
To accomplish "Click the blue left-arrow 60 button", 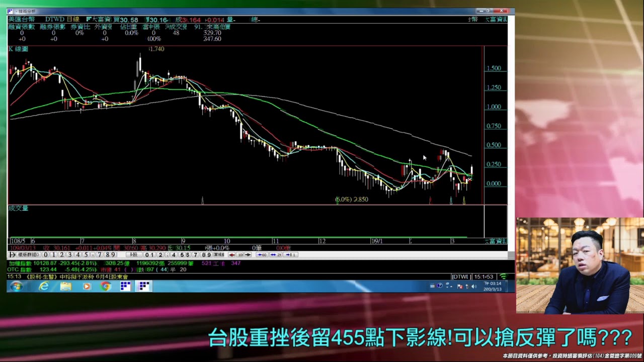I will click(x=262, y=255).
